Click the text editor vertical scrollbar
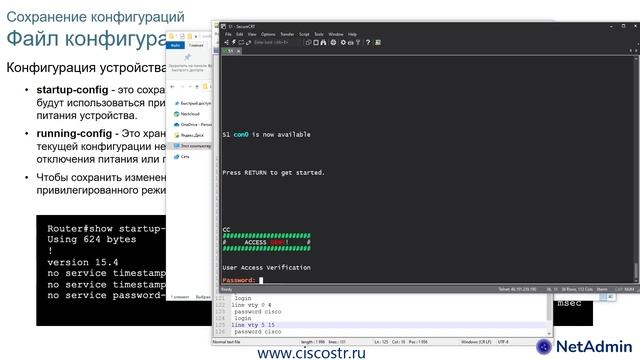 pos(549,314)
